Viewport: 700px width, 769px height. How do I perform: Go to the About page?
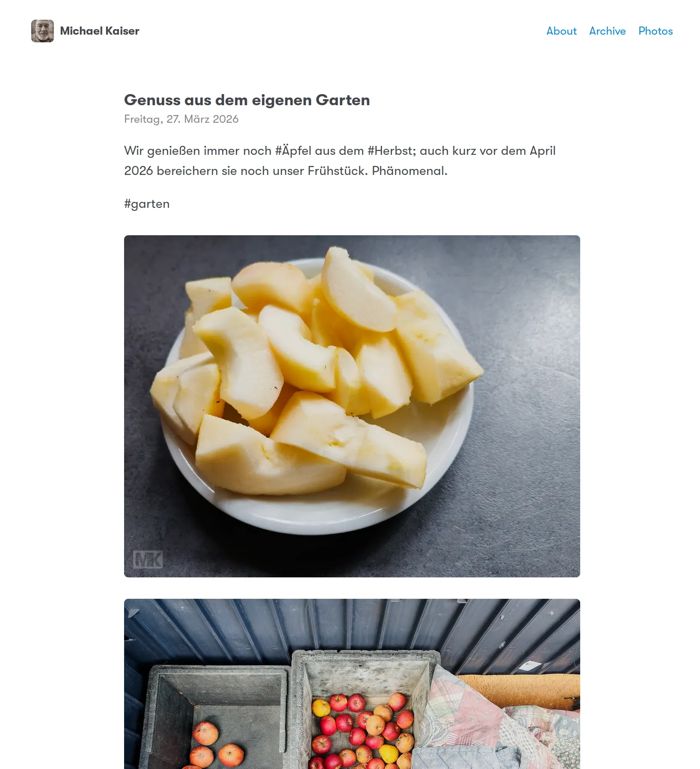[x=561, y=31]
